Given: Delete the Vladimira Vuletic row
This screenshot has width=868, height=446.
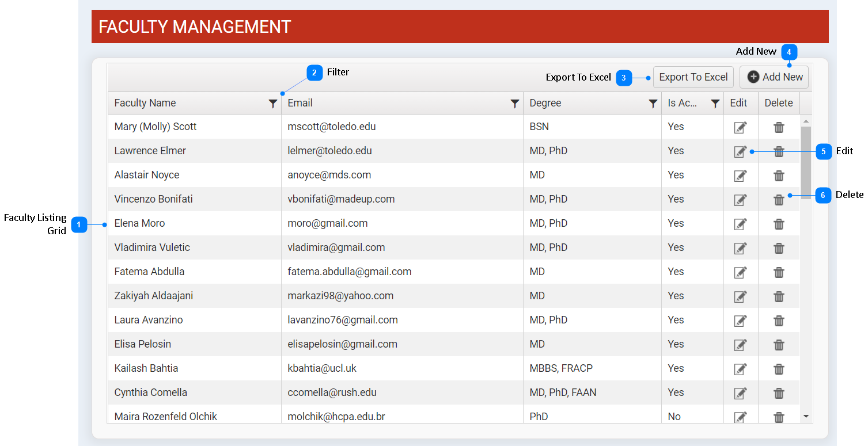Looking at the screenshot, I should coord(779,248).
